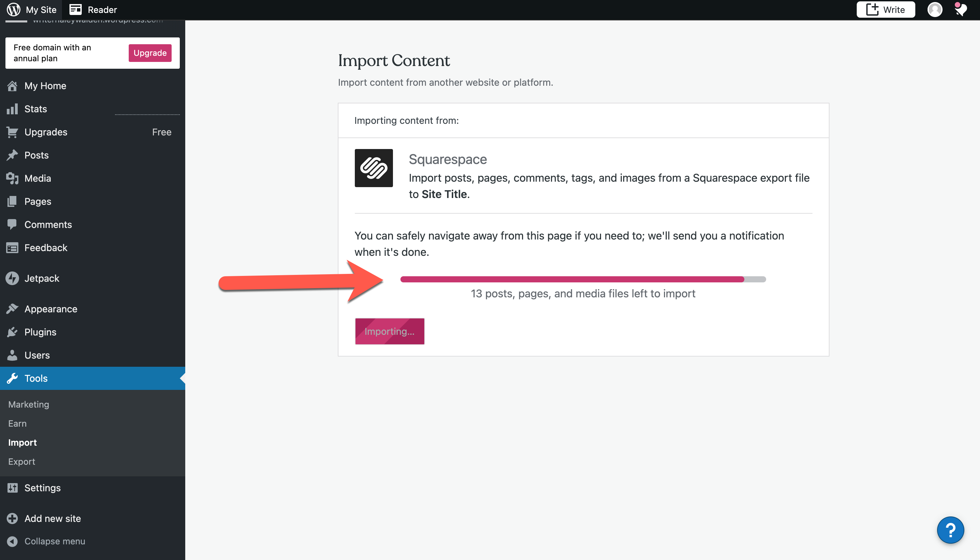Click the Stats bar chart icon
This screenshot has height=560, width=980.
point(12,109)
